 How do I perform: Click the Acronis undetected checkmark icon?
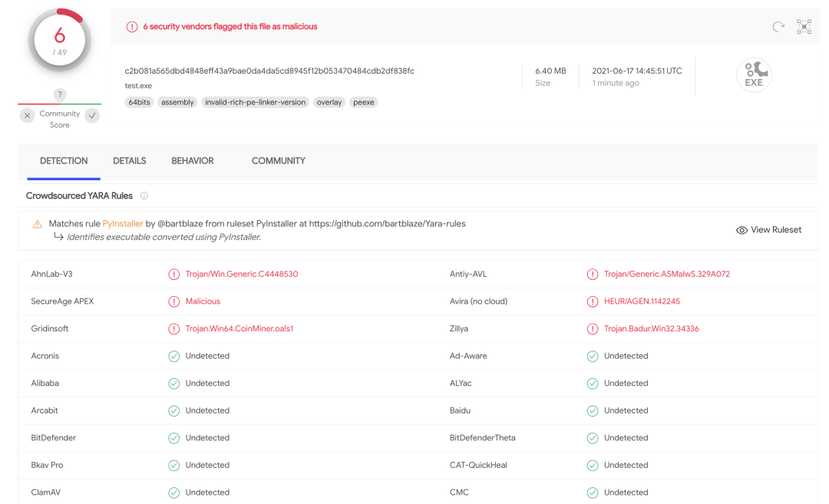tap(174, 356)
